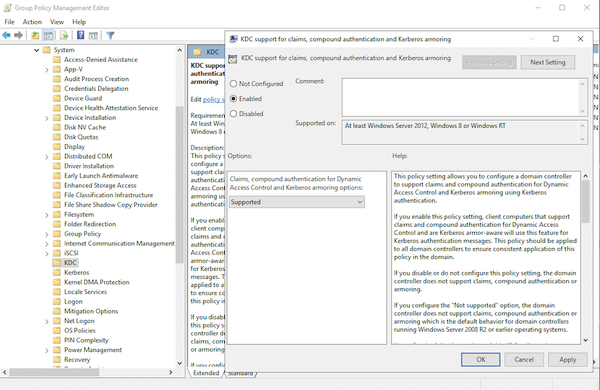This screenshot has height=390, width=600.
Task: Open the Edit policy setting link
Action: (214, 100)
